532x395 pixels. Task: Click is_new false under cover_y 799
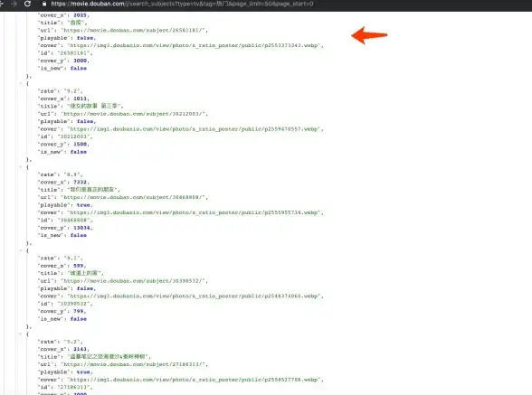point(62,319)
